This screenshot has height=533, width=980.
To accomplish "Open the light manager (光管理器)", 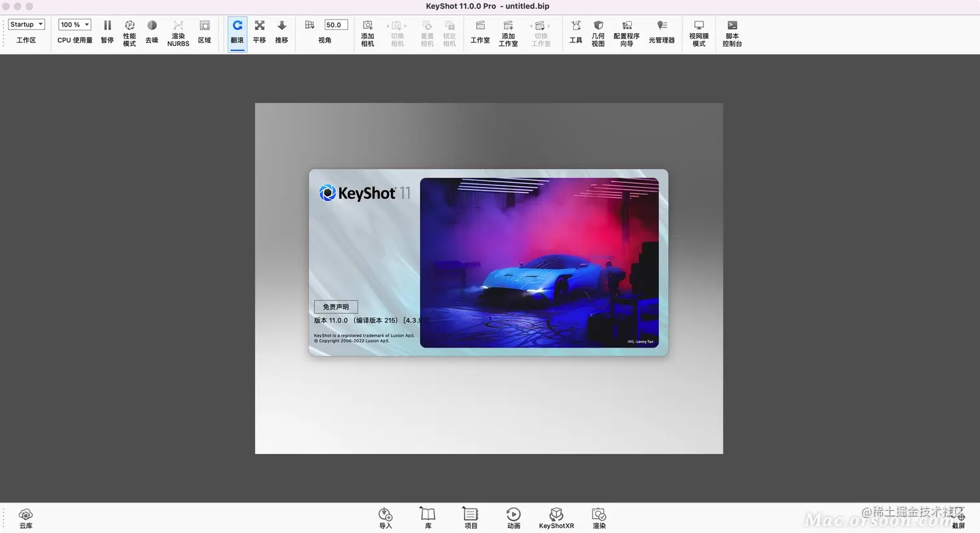I will pyautogui.click(x=662, y=32).
